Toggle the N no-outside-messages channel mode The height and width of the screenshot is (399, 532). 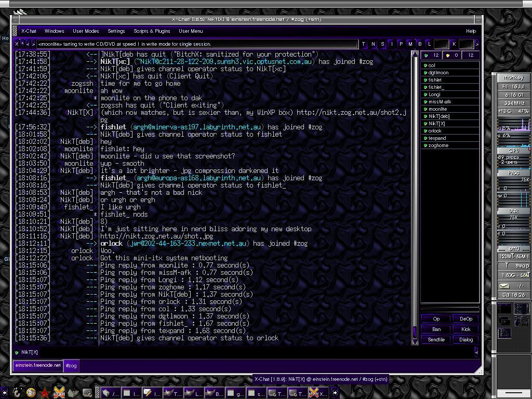tap(373, 44)
